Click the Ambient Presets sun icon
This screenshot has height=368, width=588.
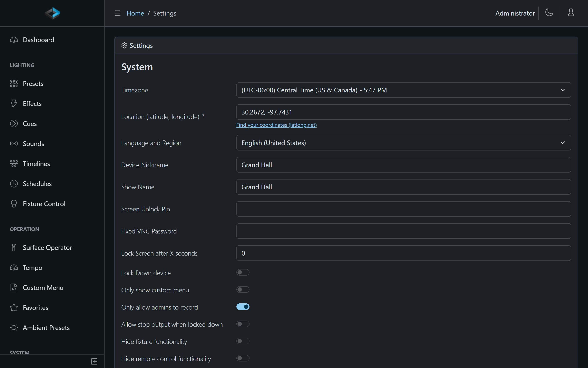pos(14,328)
